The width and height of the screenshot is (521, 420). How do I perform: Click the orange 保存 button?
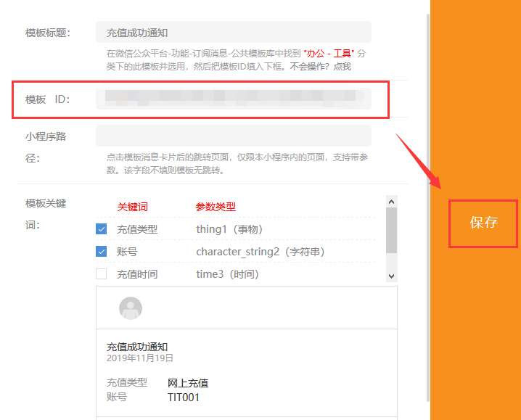tap(483, 223)
